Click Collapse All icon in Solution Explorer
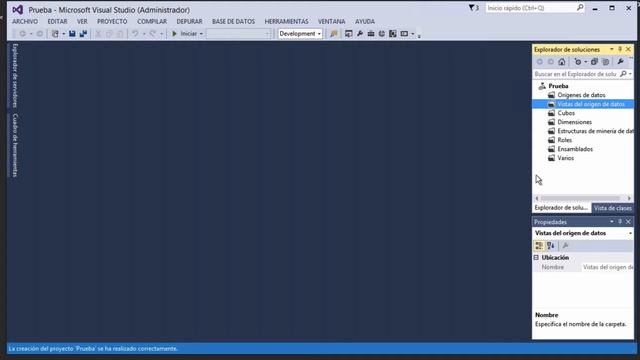Viewport: 640px width, 360px height. [x=594, y=62]
